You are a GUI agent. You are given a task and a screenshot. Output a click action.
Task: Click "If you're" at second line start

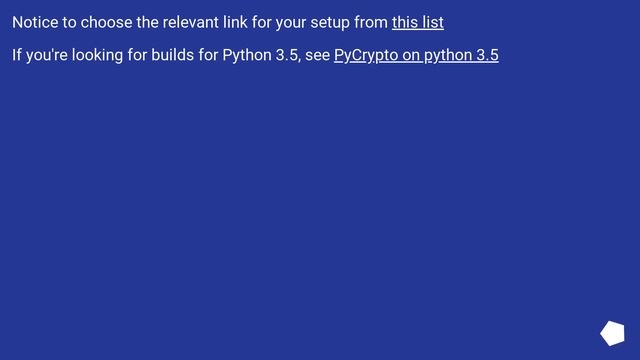coord(40,55)
